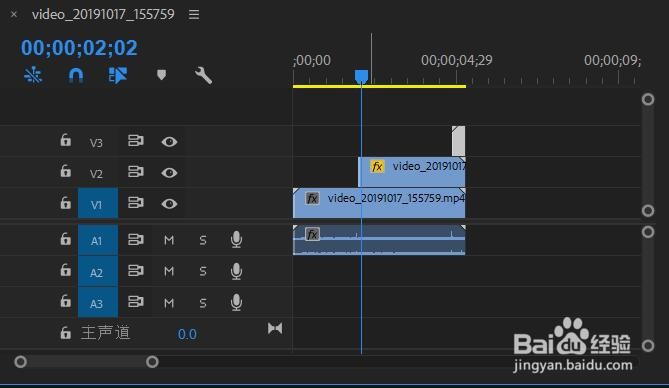
Task: Toggle Linked Selection icon
Action: 118,76
